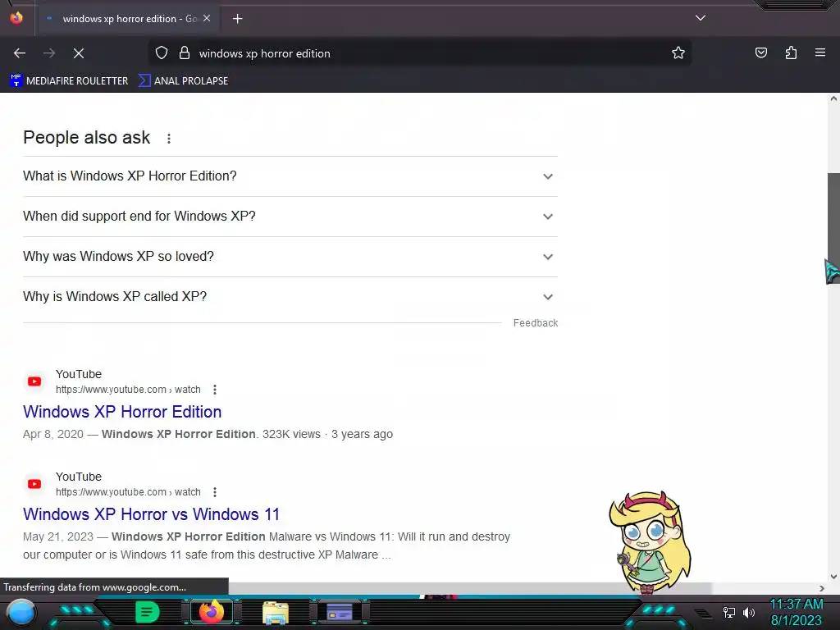840x630 pixels.
Task: Open the Save to Pocket icon
Action: 760,53
